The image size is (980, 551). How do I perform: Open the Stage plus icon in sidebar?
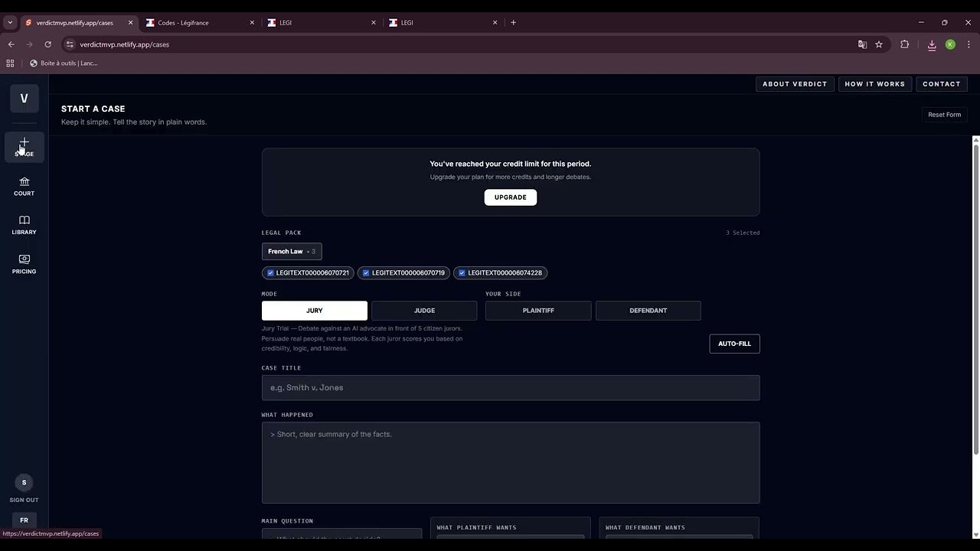pos(24,143)
